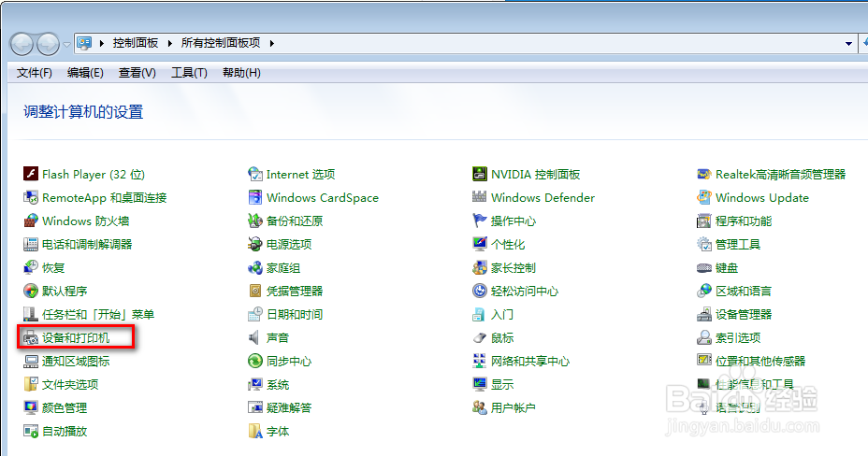
Task: Click the 任务栏和「开始」菜单 icon
Action: pyautogui.click(x=31, y=314)
